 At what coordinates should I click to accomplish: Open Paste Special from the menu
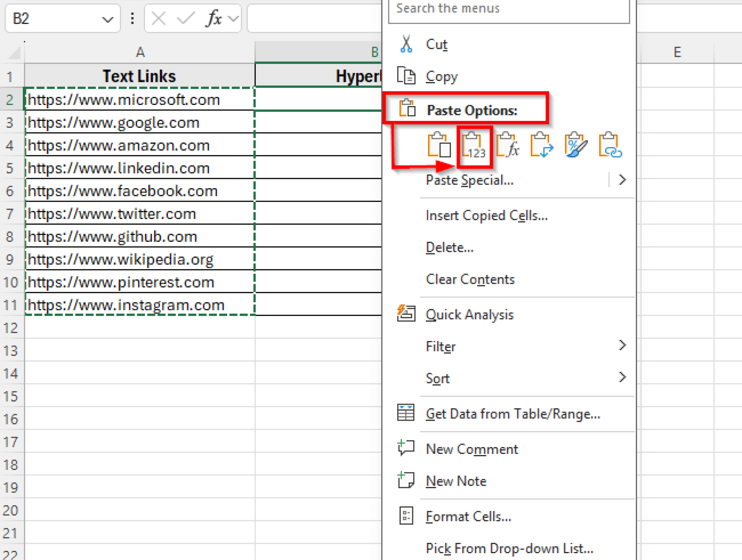[470, 180]
